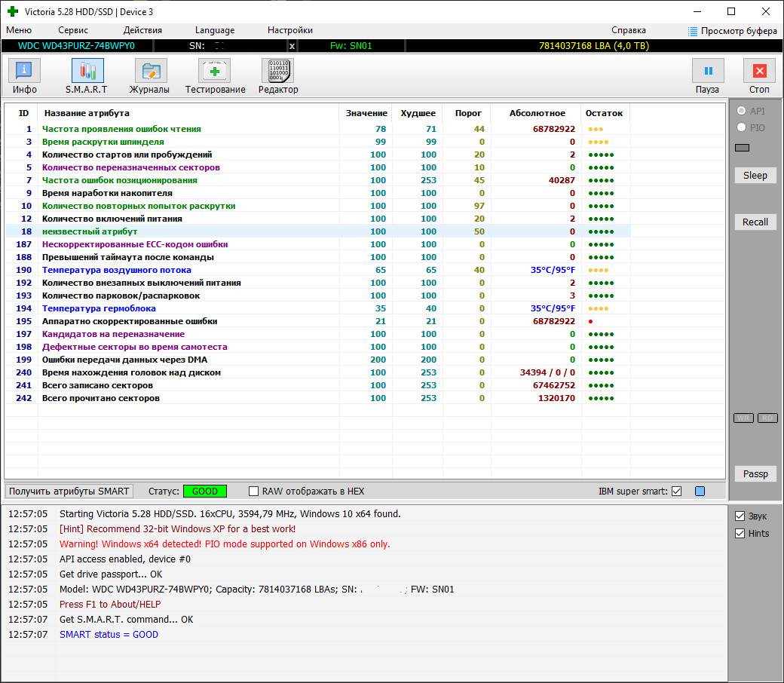This screenshot has width=784, height=683.
Task: Disable the Звук sound checkbox
Action: coord(740,516)
